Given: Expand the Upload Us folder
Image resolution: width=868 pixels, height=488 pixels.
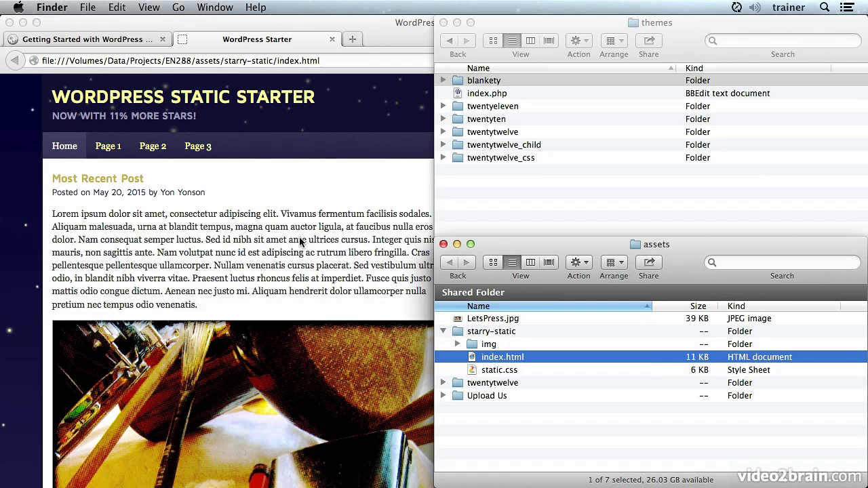Looking at the screenshot, I should tap(443, 395).
